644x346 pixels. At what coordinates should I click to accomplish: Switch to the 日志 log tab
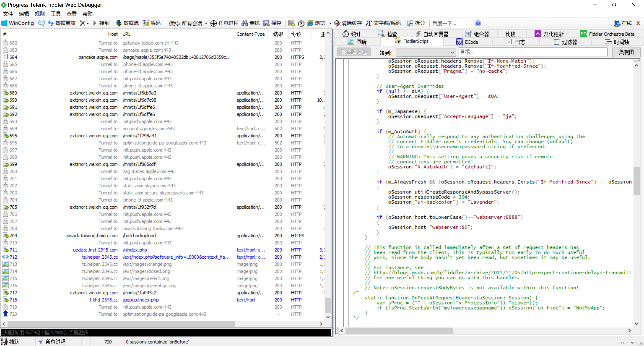pos(516,42)
